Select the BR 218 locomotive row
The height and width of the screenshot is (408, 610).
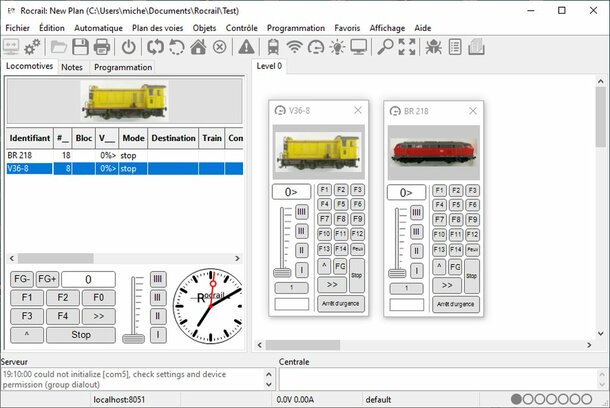(x=124, y=155)
